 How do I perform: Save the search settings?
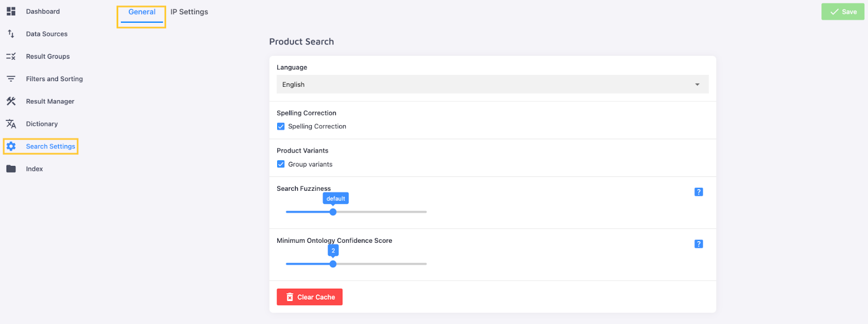[x=843, y=12]
